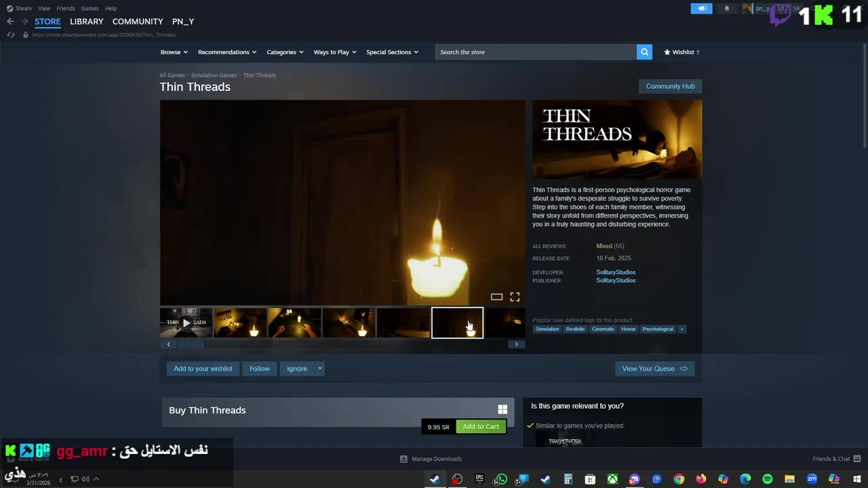The image size is (868, 488).
Task: Open WhatsApp from the taskbar
Action: click(x=501, y=479)
